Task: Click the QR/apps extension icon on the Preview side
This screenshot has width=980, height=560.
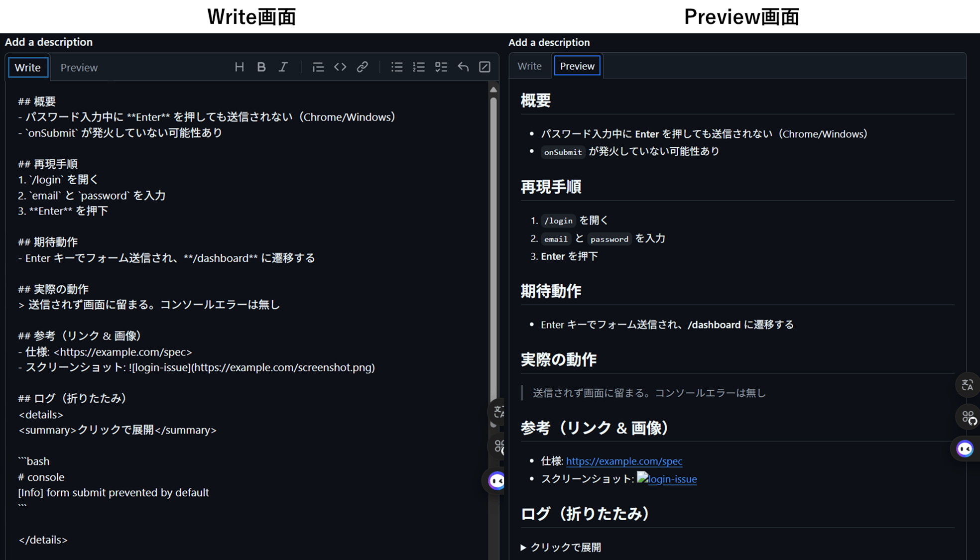Action: click(968, 417)
